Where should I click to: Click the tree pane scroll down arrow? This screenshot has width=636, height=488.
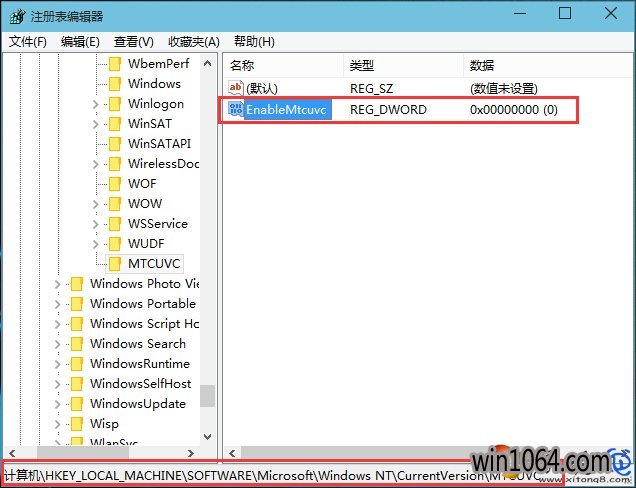point(207,436)
